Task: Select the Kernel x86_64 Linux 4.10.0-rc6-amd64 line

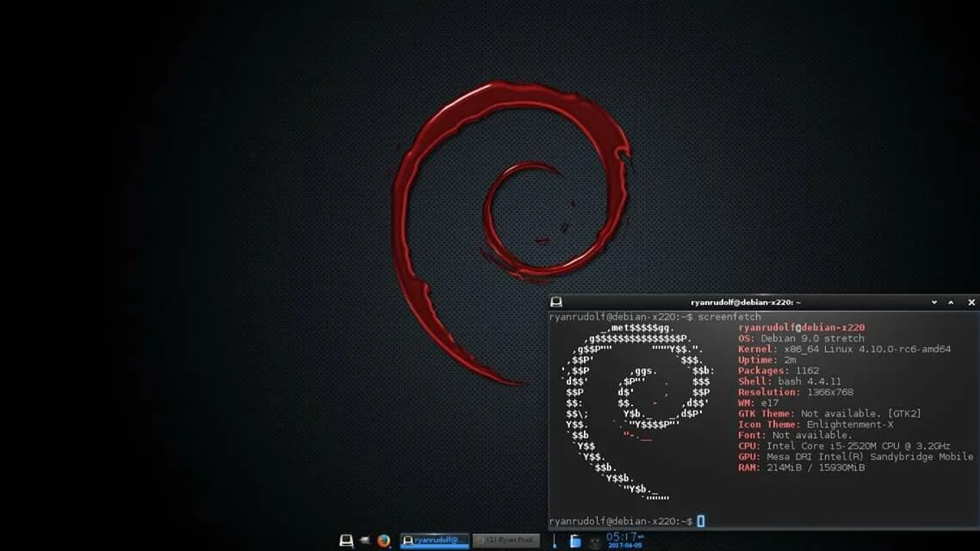Action: pos(845,350)
